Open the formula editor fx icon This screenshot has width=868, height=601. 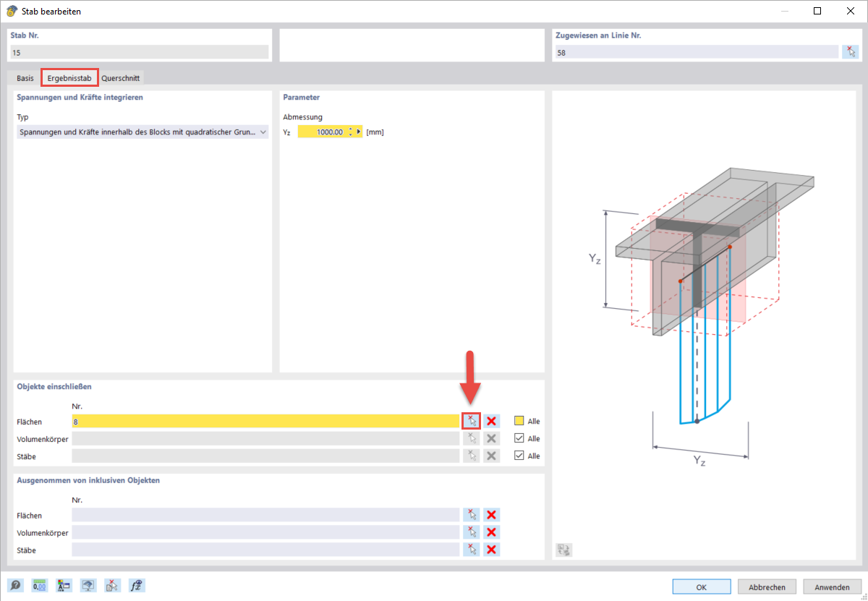(x=136, y=585)
